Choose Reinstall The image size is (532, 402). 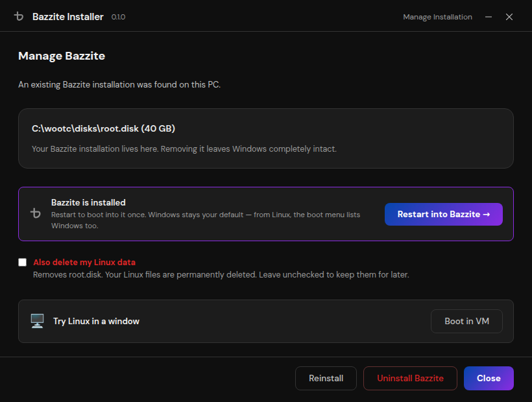coord(326,378)
